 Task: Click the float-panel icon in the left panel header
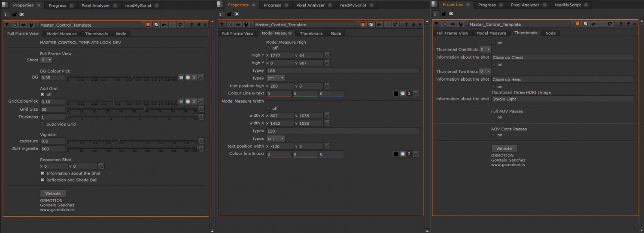(198, 25)
